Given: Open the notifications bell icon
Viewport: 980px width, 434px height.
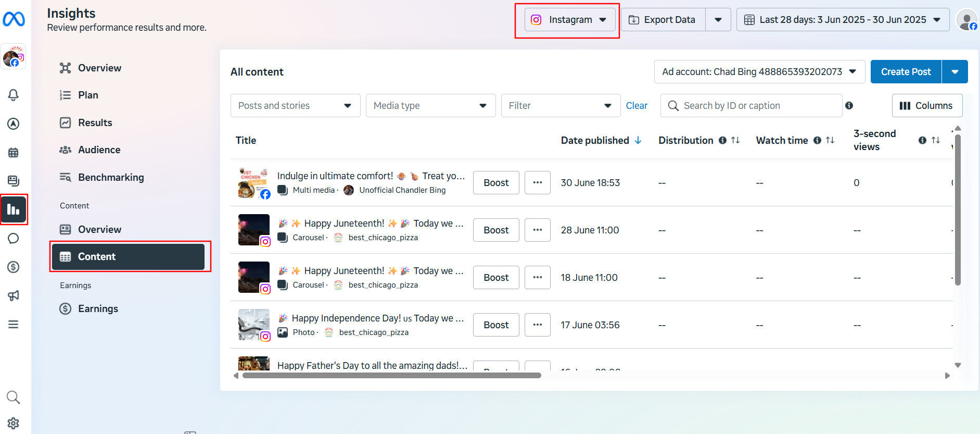Looking at the screenshot, I should pos(14,95).
